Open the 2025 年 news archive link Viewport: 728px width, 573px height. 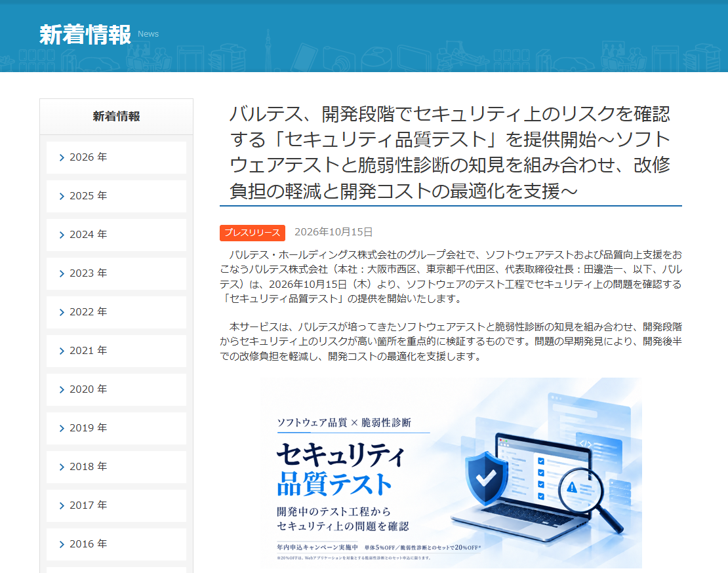tap(116, 196)
